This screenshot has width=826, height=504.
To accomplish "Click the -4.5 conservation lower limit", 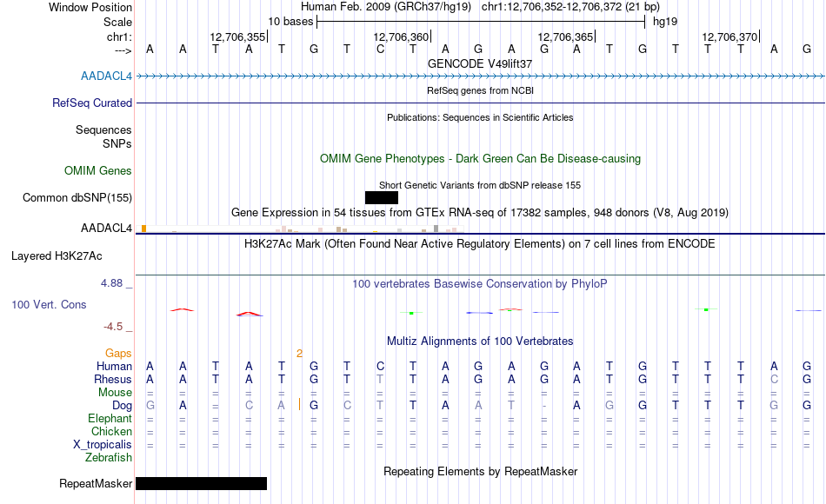I will (113, 327).
